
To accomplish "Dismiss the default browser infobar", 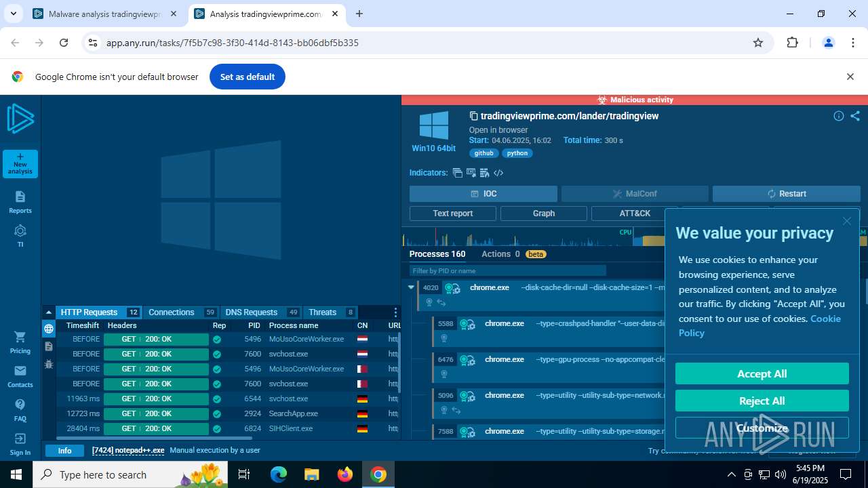I will 850,77.
